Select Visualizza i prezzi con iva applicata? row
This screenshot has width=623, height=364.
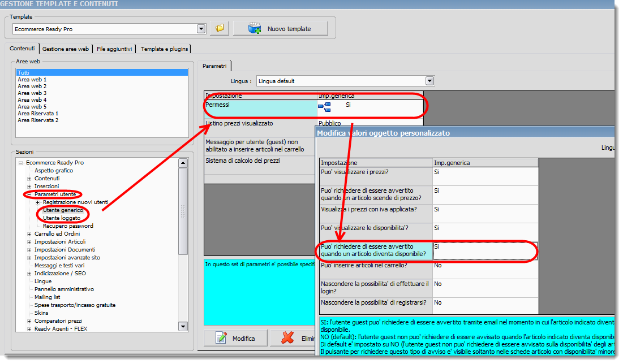429,214
